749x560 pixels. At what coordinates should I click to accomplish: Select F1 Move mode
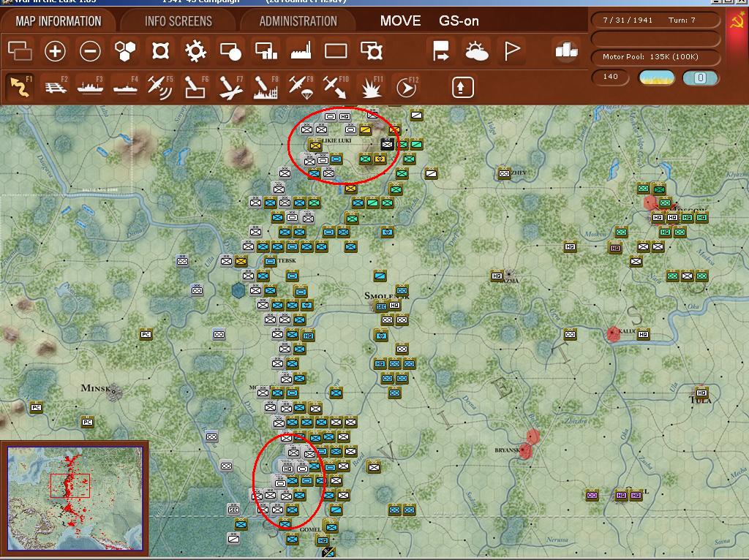[20, 87]
